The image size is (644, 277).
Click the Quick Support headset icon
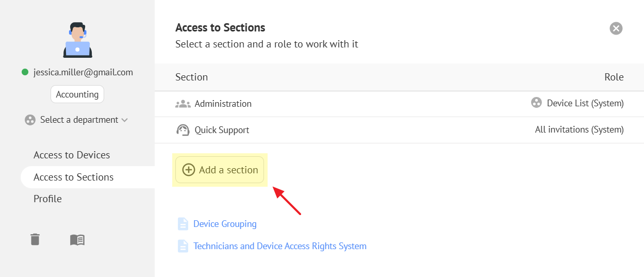point(183,130)
